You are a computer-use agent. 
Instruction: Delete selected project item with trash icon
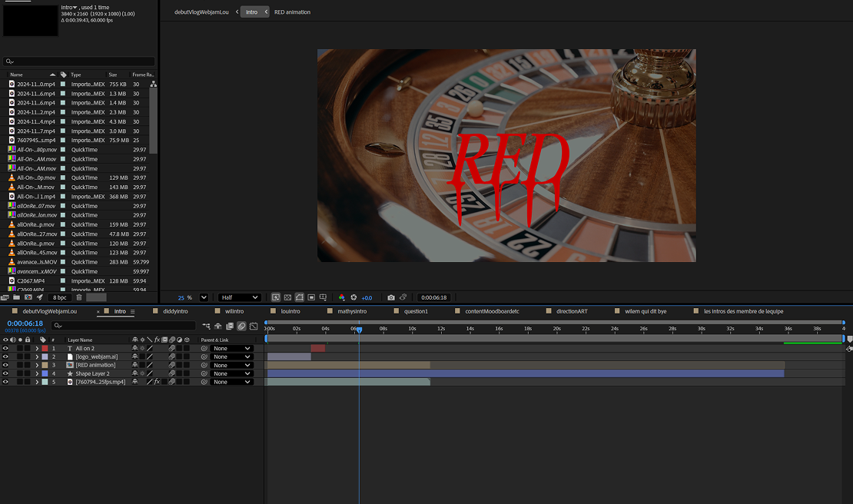79,297
